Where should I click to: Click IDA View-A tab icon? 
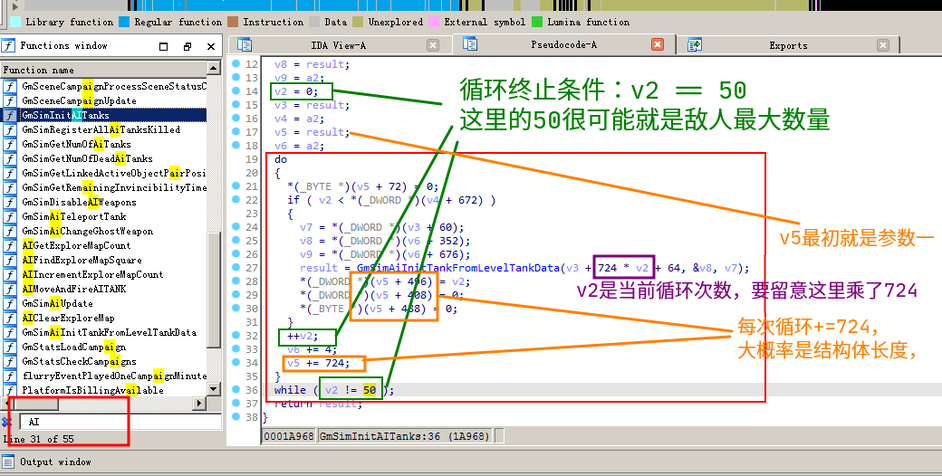(245, 44)
